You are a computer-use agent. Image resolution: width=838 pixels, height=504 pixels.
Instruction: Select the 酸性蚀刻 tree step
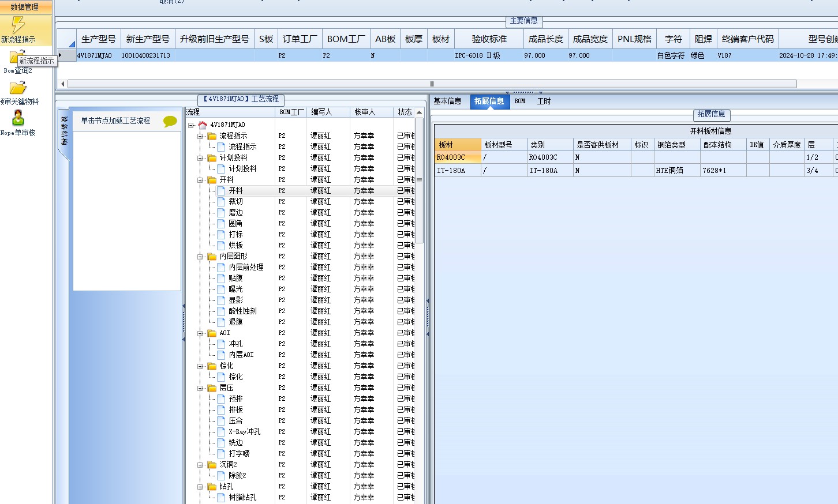click(242, 311)
